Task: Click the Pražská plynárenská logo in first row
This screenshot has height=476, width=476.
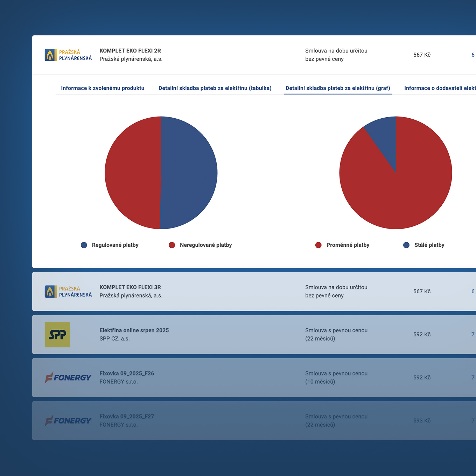Action: (x=68, y=55)
